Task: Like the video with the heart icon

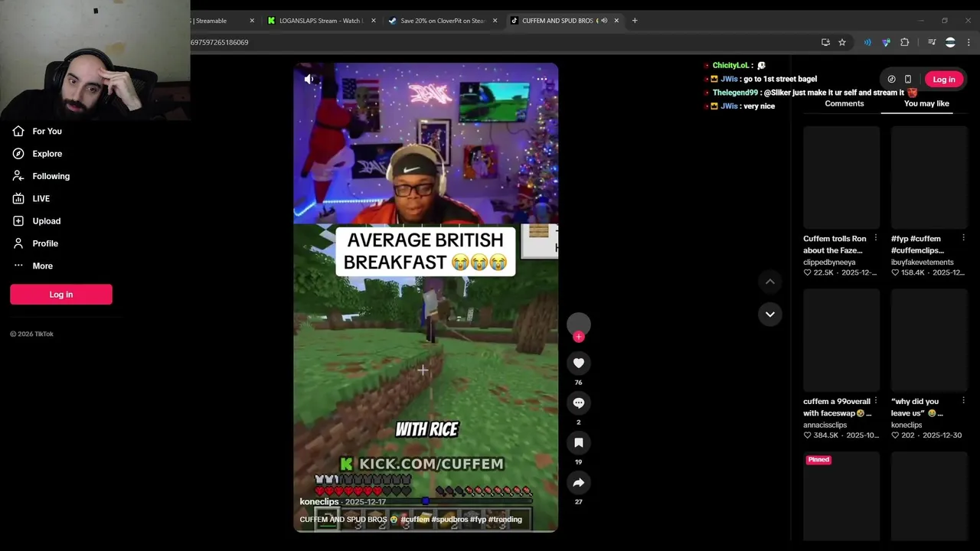Action: point(579,364)
